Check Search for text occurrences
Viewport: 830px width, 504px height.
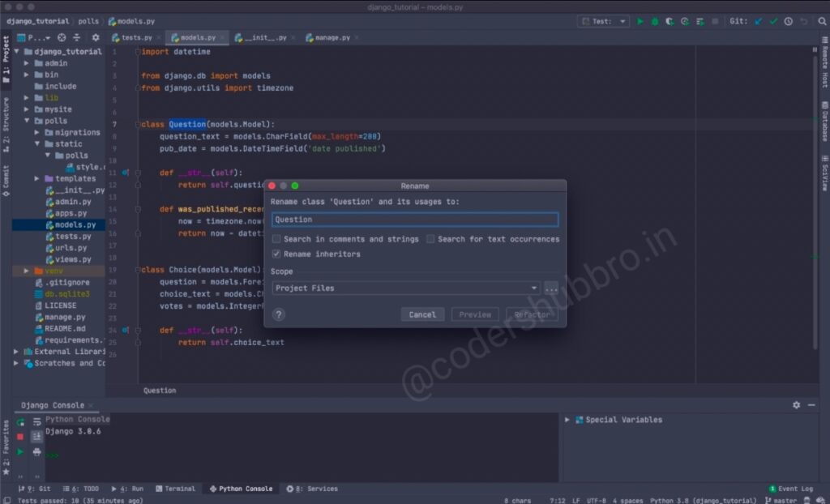coord(431,239)
